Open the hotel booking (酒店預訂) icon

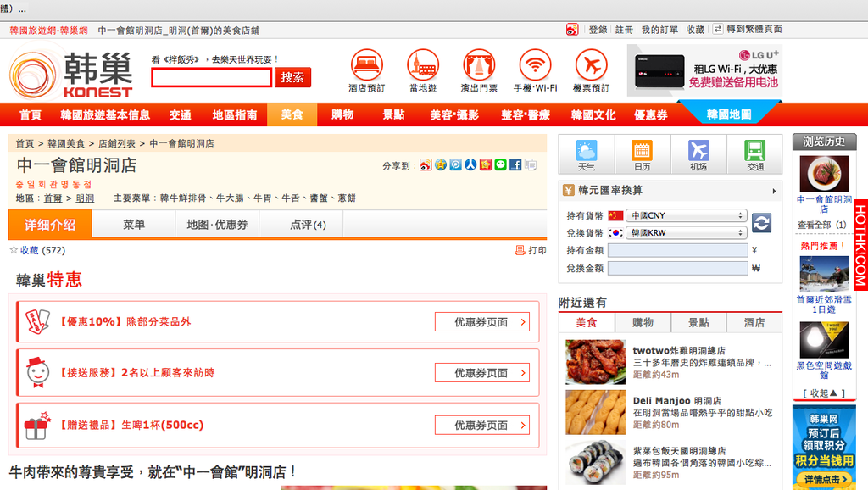coord(366,65)
